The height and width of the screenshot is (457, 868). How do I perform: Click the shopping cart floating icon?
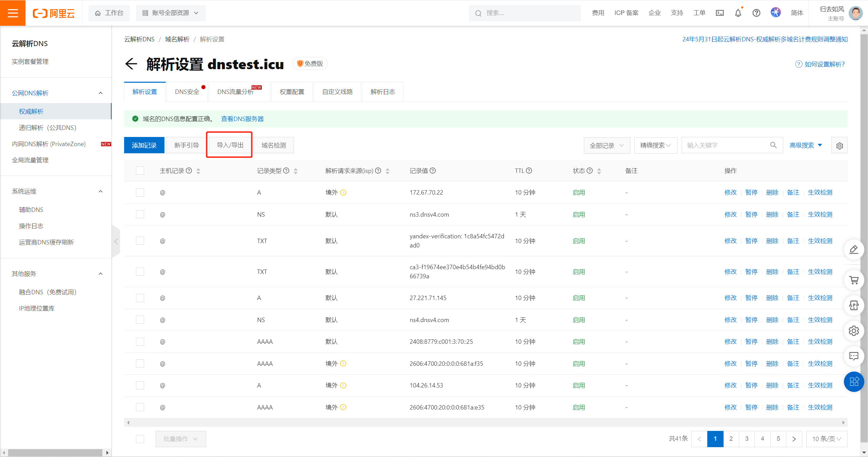tap(854, 280)
